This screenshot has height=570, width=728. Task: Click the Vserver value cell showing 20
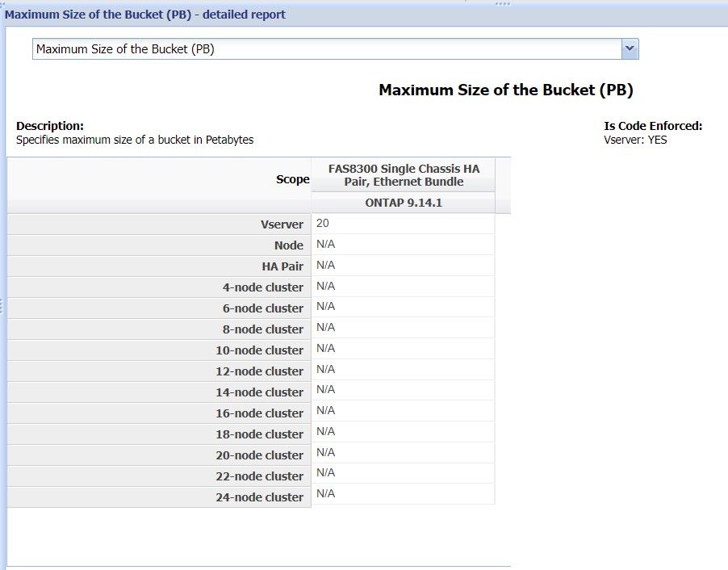[x=403, y=224]
